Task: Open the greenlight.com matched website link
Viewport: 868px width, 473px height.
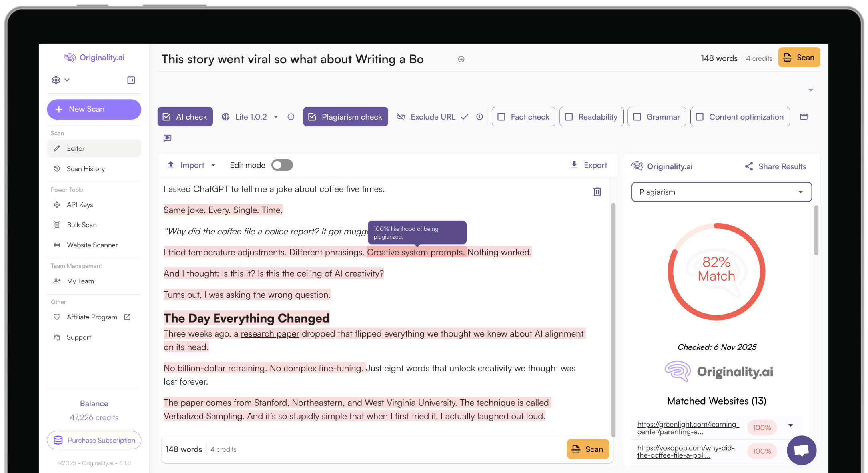Action: point(688,427)
